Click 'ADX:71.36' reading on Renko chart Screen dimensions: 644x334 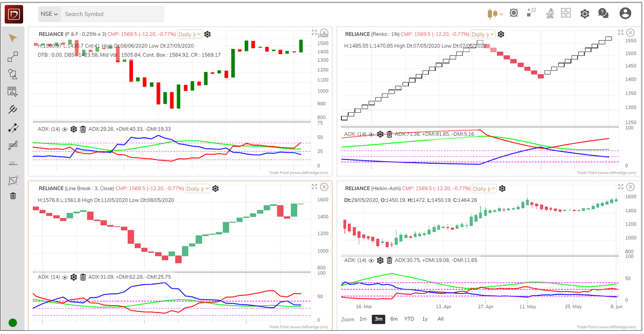click(x=408, y=134)
